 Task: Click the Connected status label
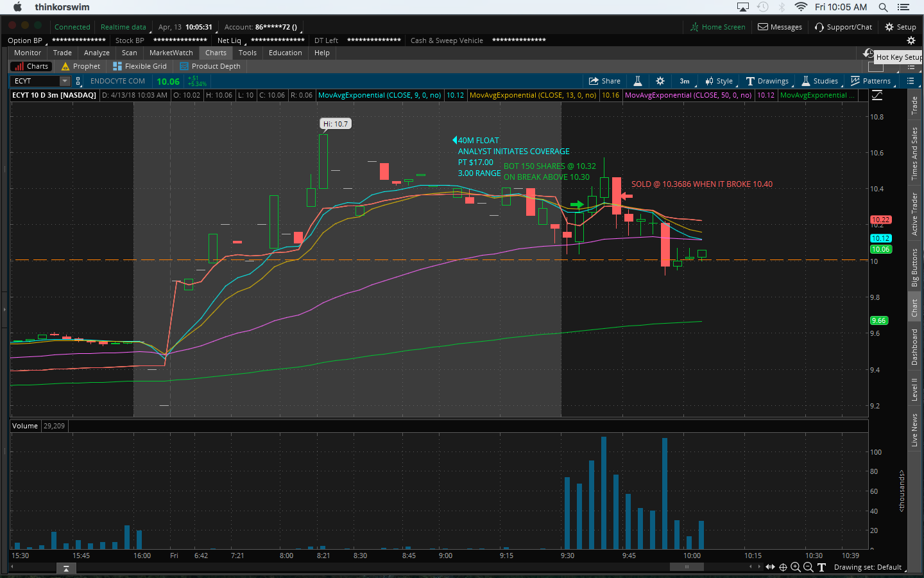coord(73,27)
